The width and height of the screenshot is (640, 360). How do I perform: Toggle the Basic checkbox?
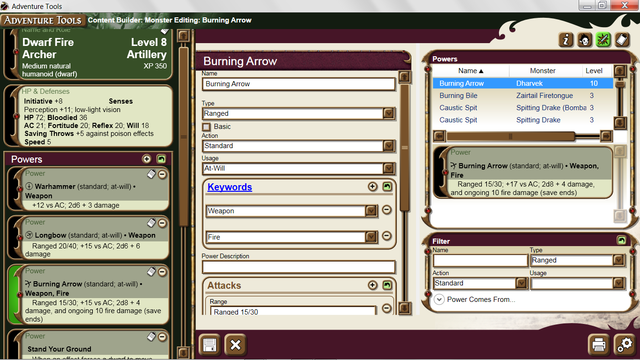coord(207,127)
